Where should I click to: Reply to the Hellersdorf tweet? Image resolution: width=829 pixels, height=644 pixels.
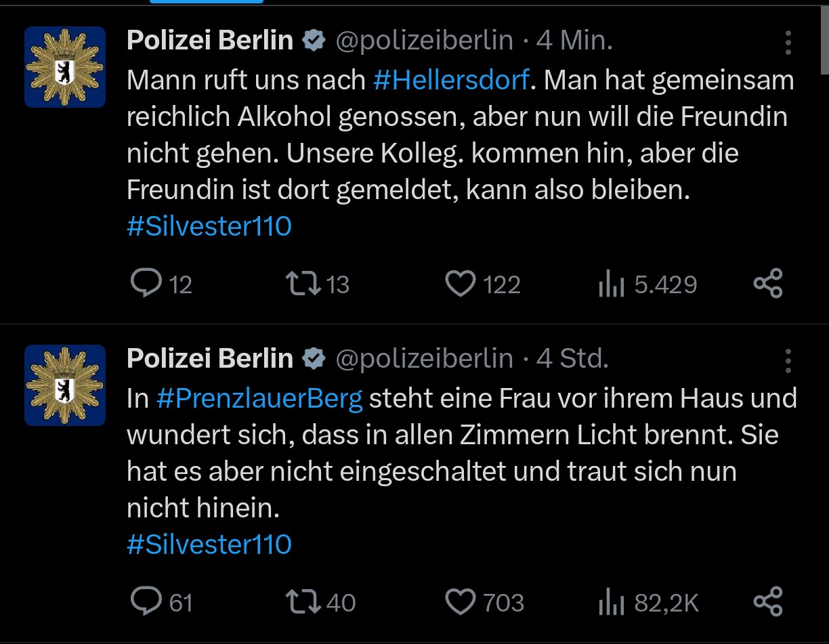click(x=146, y=284)
